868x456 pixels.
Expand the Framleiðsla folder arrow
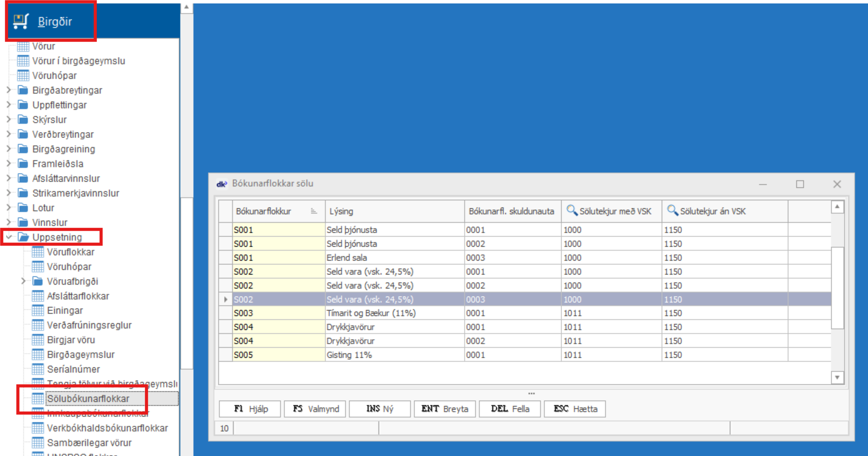tap(9, 164)
